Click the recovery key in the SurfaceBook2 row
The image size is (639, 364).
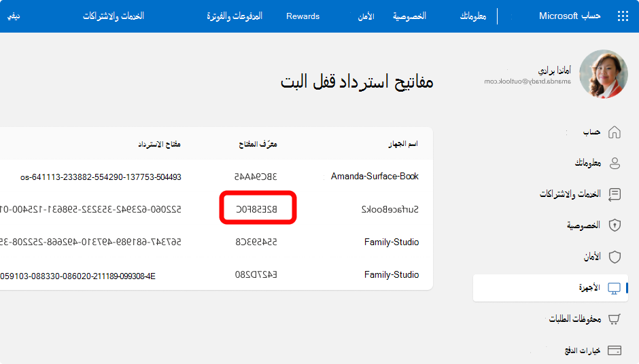(90, 209)
